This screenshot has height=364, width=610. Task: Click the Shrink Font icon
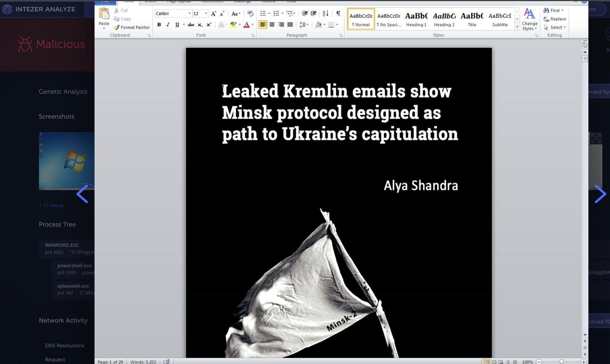222,13
